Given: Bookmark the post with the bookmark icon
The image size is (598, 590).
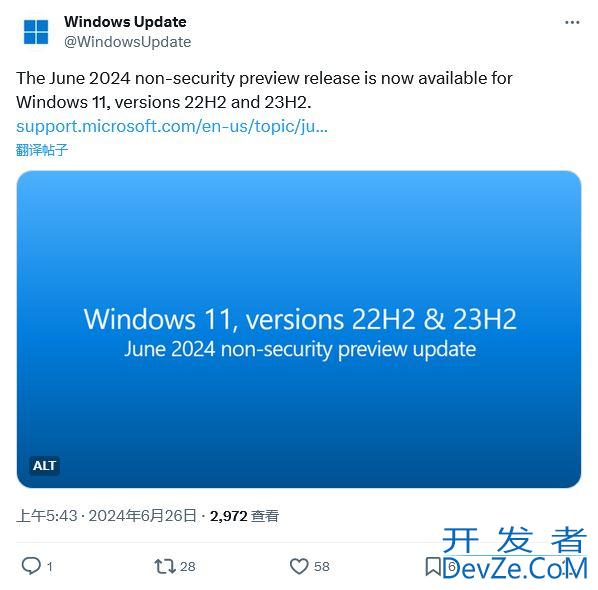Looking at the screenshot, I should click(x=433, y=567).
